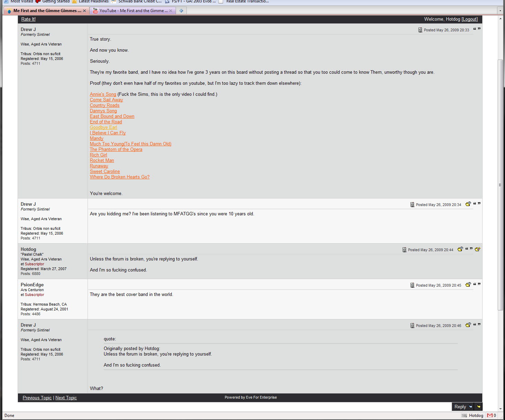Screen dimensions: 505x420
Task: Click the quote icon on the first post
Action: coord(477,29)
